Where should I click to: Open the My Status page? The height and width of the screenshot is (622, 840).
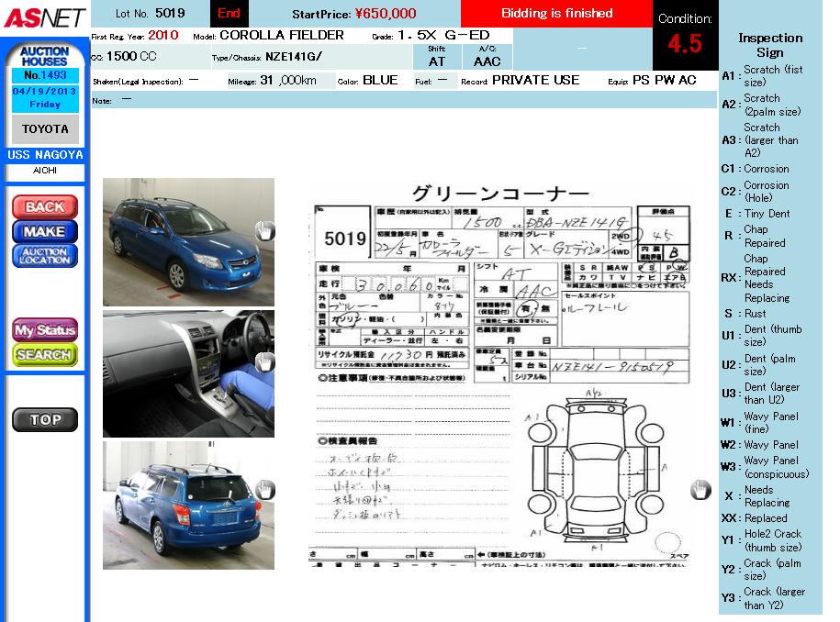(44, 330)
